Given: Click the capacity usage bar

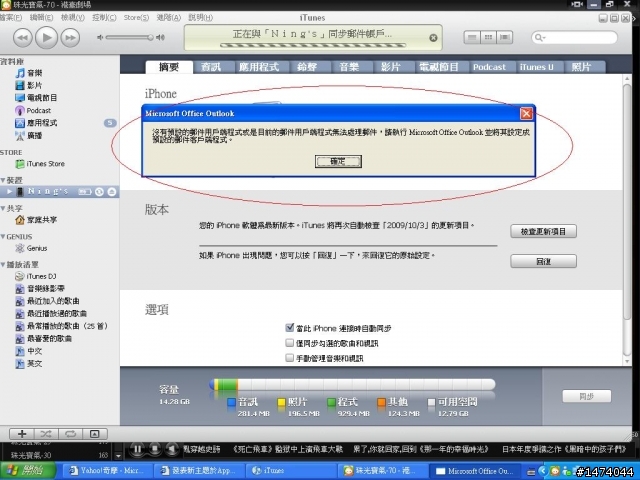Looking at the screenshot, I should [352, 384].
